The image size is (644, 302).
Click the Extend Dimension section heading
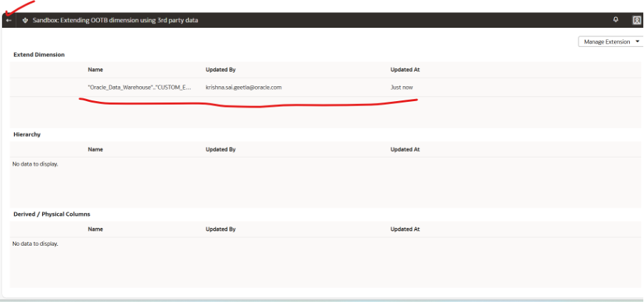click(x=39, y=55)
